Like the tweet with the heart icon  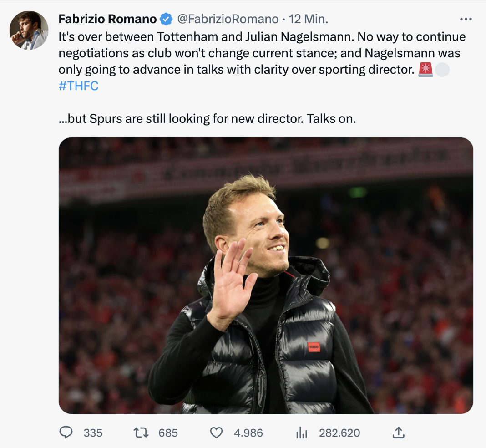coord(217,433)
